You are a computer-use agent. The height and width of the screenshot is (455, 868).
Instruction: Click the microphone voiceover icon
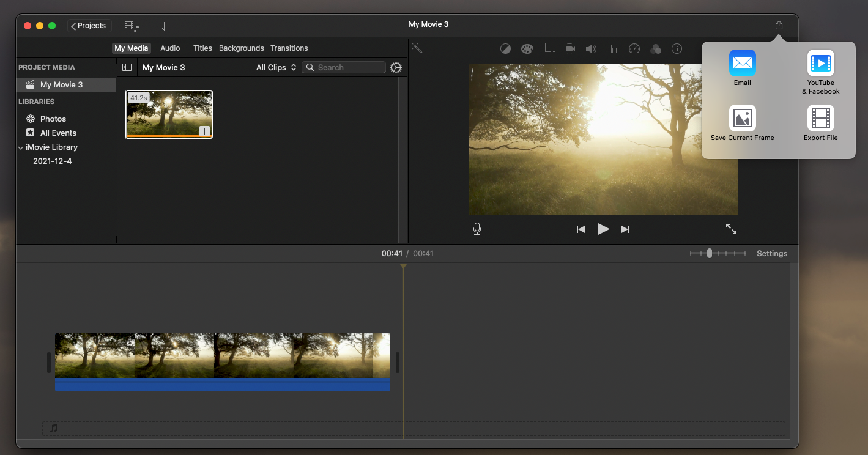[477, 229]
